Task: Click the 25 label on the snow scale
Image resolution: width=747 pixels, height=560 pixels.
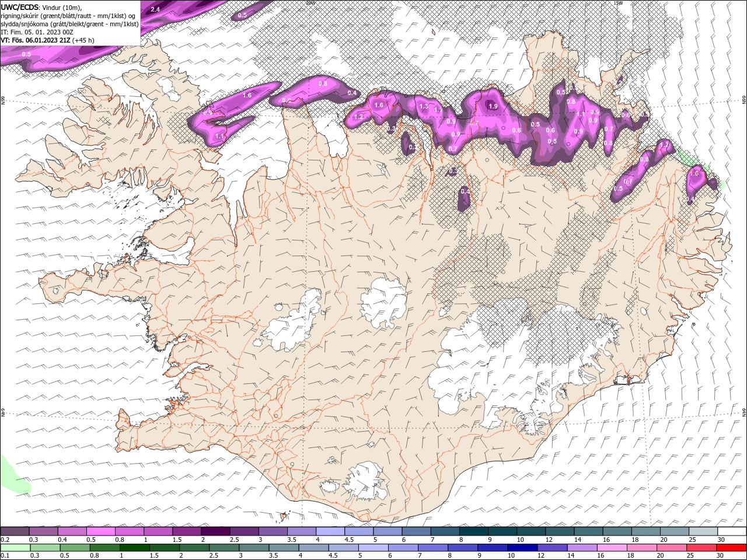Action: click(x=692, y=540)
